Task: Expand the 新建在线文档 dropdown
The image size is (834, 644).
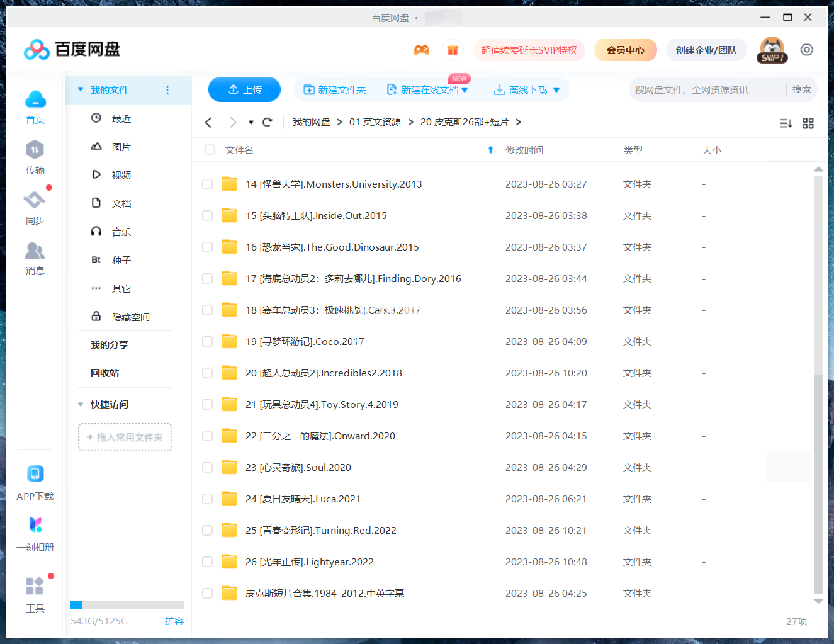Action: click(x=466, y=89)
